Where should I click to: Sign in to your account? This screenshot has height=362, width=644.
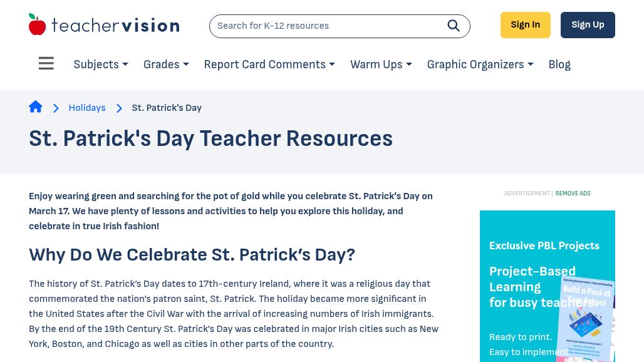tap(525, 24)
